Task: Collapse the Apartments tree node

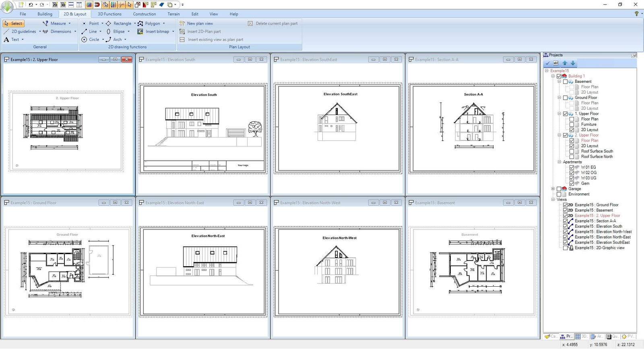Action: [x=559, y=162]
